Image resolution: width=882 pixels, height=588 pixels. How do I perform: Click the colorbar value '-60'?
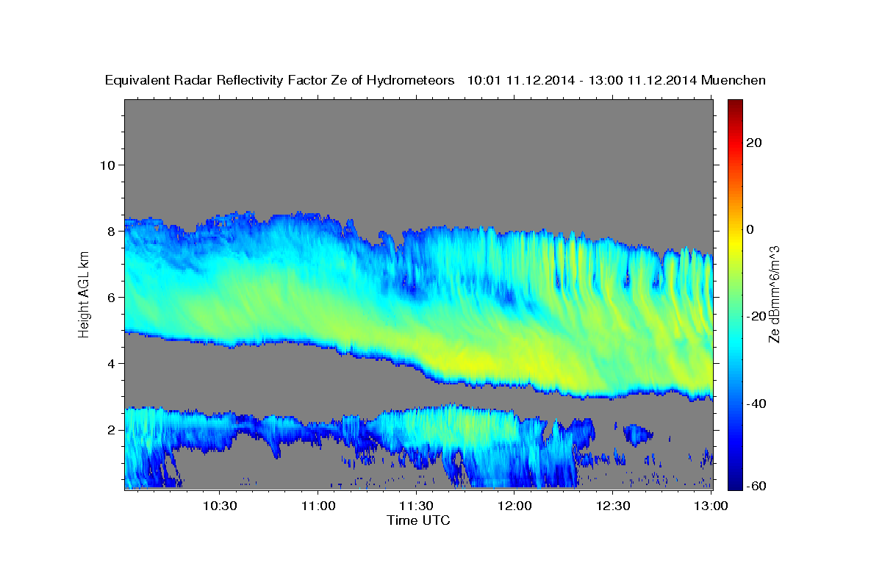click(x=755, y=485)
